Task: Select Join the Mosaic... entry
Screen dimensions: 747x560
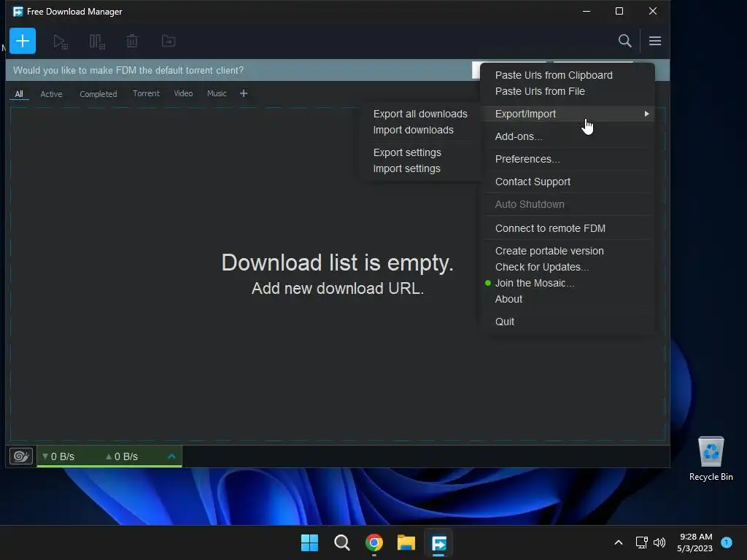Action: [x=535, y=284]
